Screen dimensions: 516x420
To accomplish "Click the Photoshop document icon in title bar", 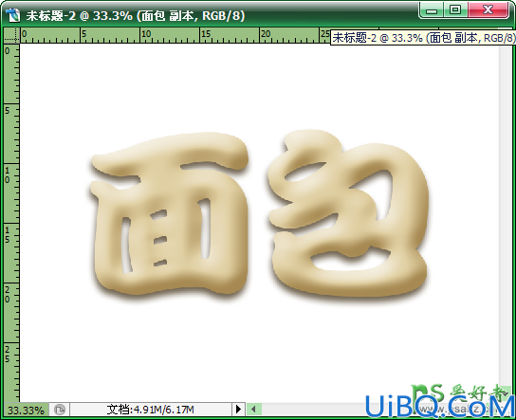I will [x=12, y=15].
